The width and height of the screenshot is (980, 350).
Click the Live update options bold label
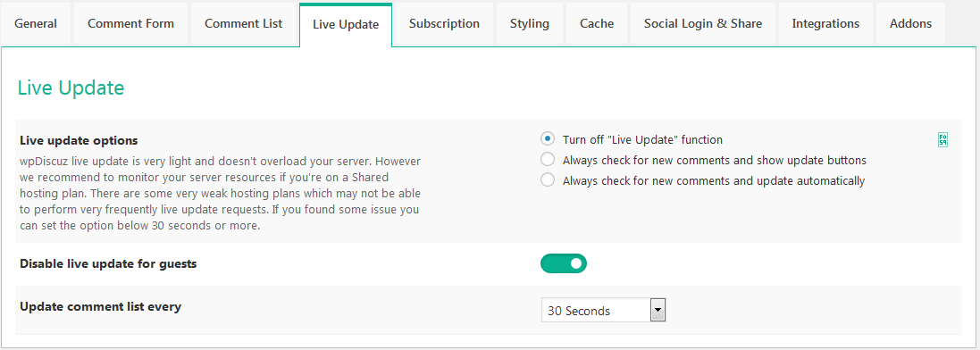tap(79, 140)
